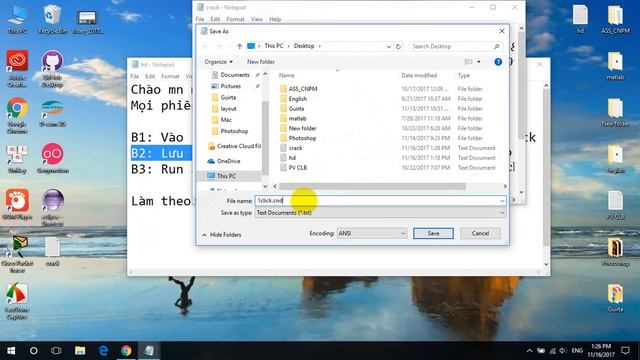
Task: Select Documents in the navigation pane
Action: click(x=235, y=75)
